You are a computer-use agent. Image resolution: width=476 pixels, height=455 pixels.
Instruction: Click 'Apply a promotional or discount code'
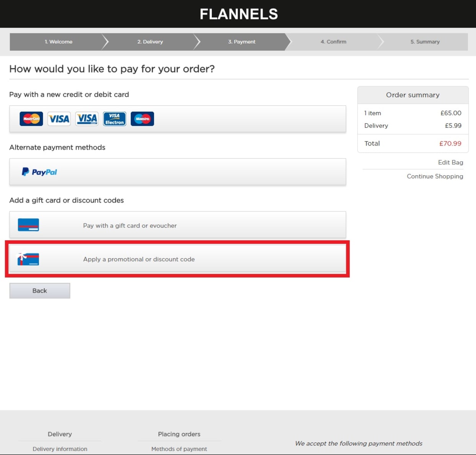point(178,259)
